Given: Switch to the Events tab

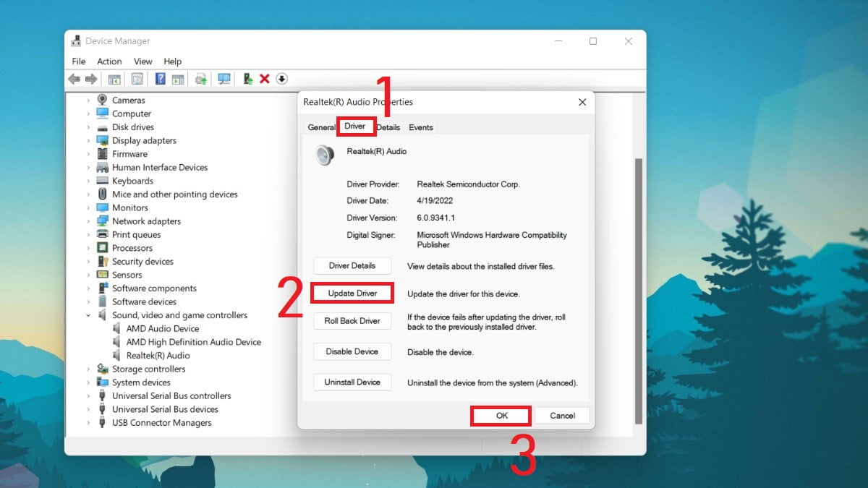Looking at the screenshot, I should (421, 127).
